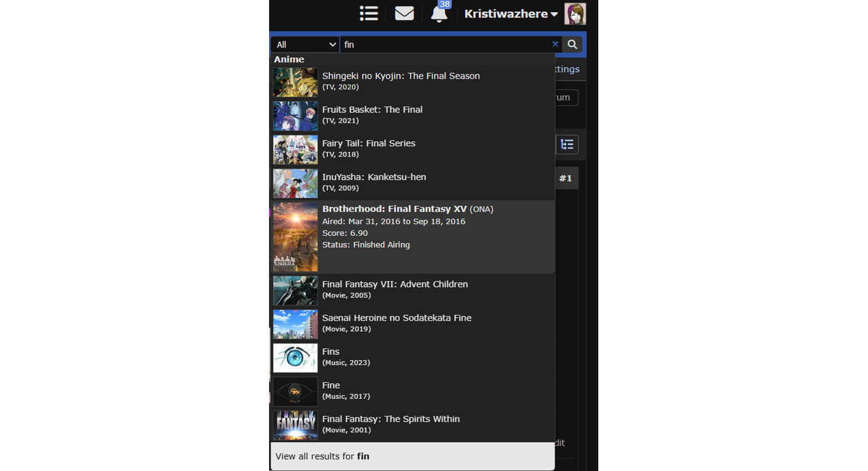Open Shingeki no Kyojin thumbnail image
The image size is (868, 471).
click(x=295, y=82)
